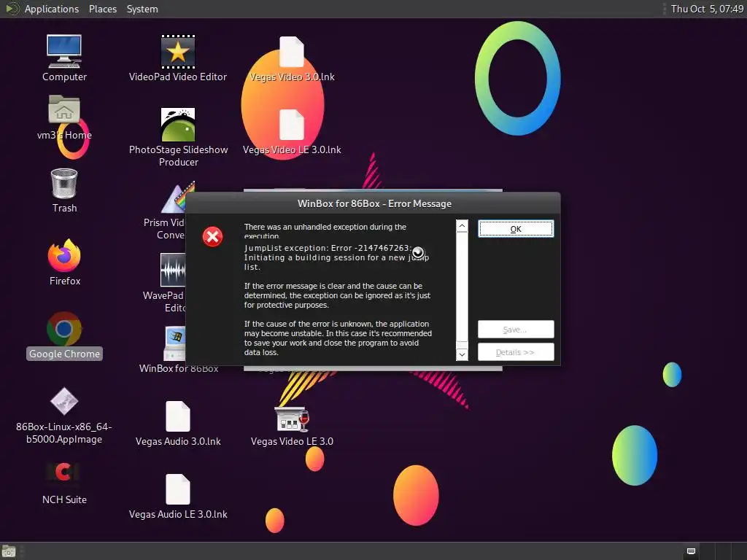Click the MATE logo in top panel
Screen dimensions: 747x560
point(12,9)
